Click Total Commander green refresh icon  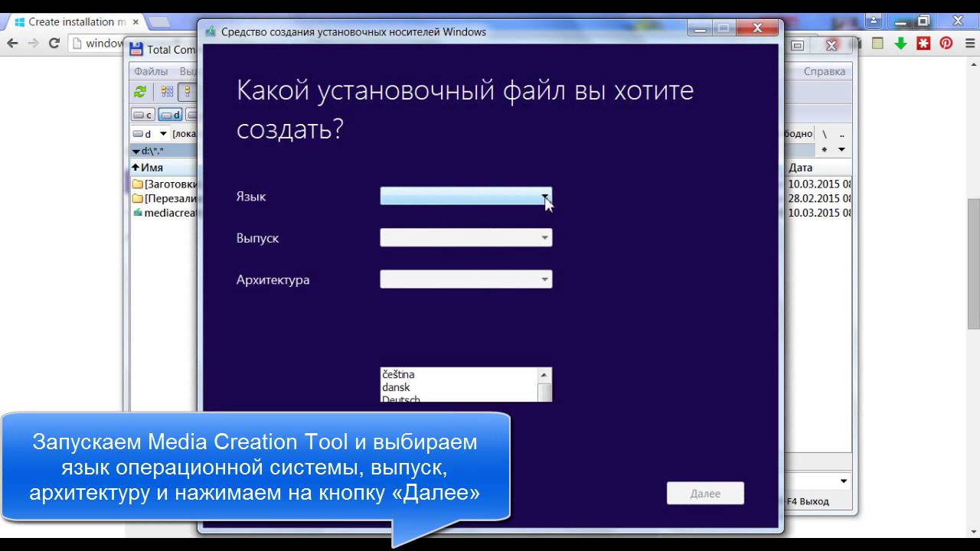(140, 92)
